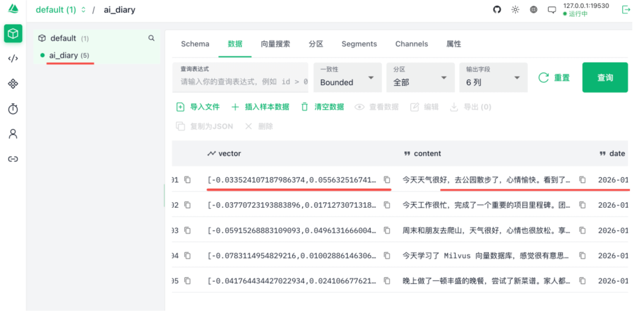
Task: Copy the vector value starting -0.0417
Action: [387, 281]
